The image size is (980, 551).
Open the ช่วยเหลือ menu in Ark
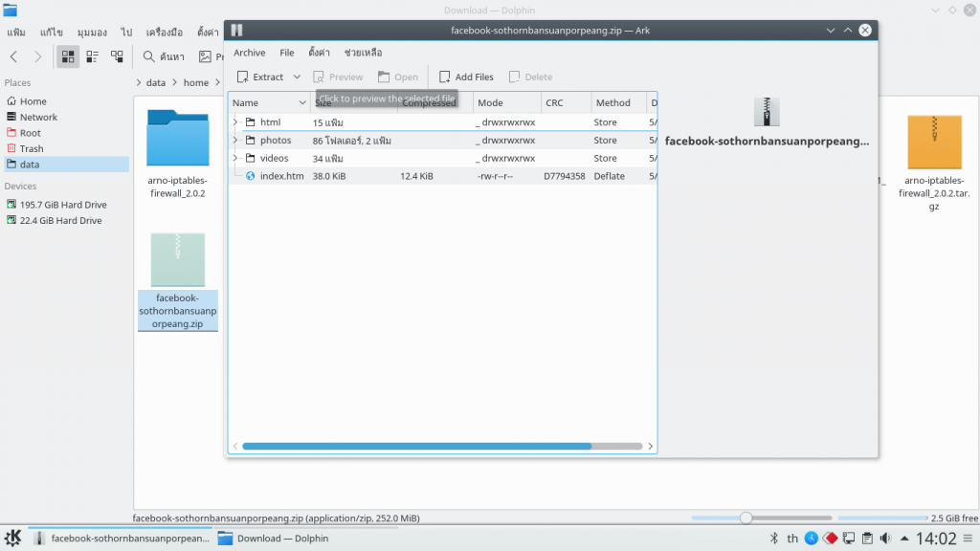click(363, 53)
